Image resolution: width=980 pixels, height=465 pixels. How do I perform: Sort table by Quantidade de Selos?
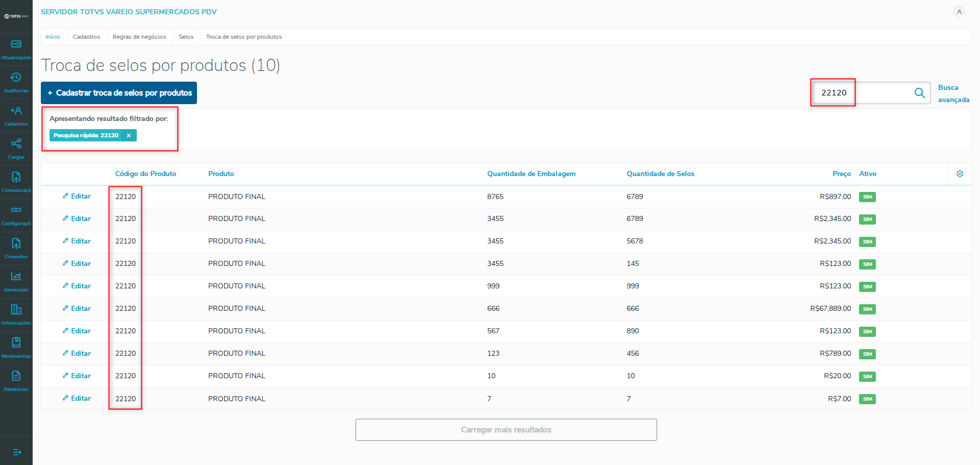(660, 174)
